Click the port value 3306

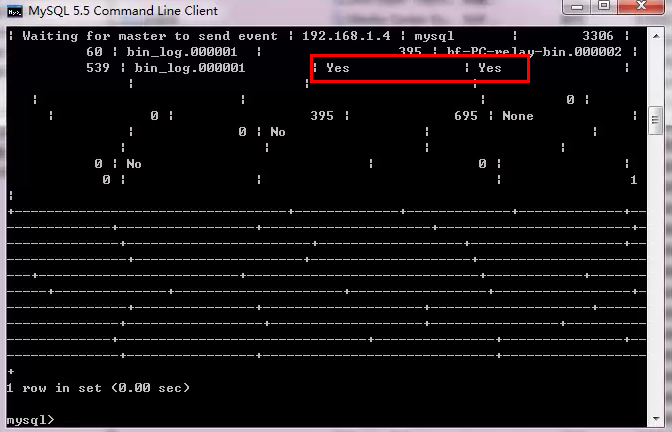pos(598,36)
